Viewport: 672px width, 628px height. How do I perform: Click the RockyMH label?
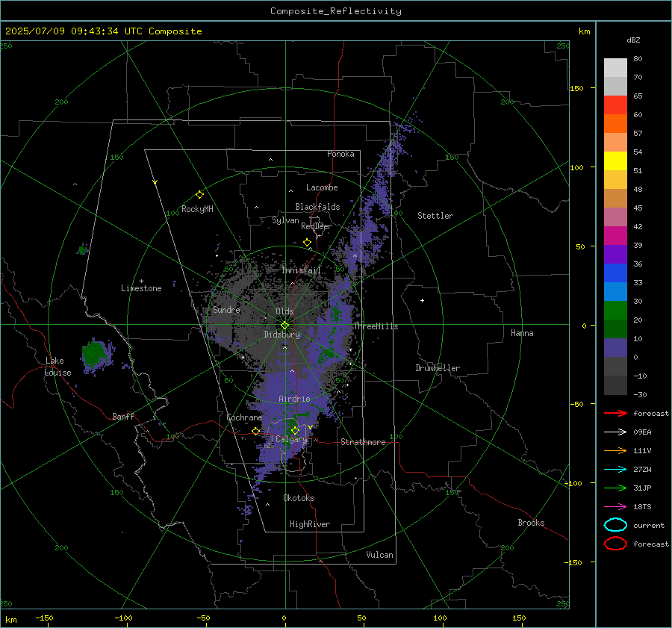pyautogui.click(x=197, y=209)
